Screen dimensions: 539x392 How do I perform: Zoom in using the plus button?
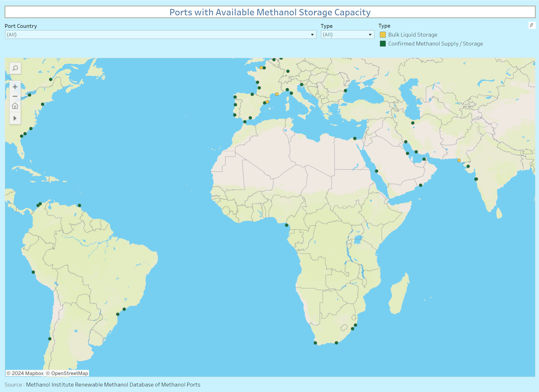pyautogui.click(x=15, y=87)
